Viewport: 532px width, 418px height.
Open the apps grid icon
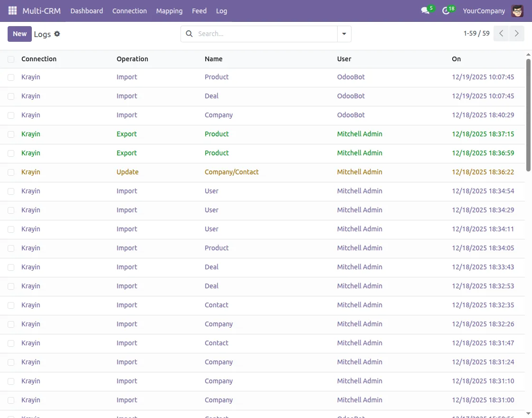(12, 10)
